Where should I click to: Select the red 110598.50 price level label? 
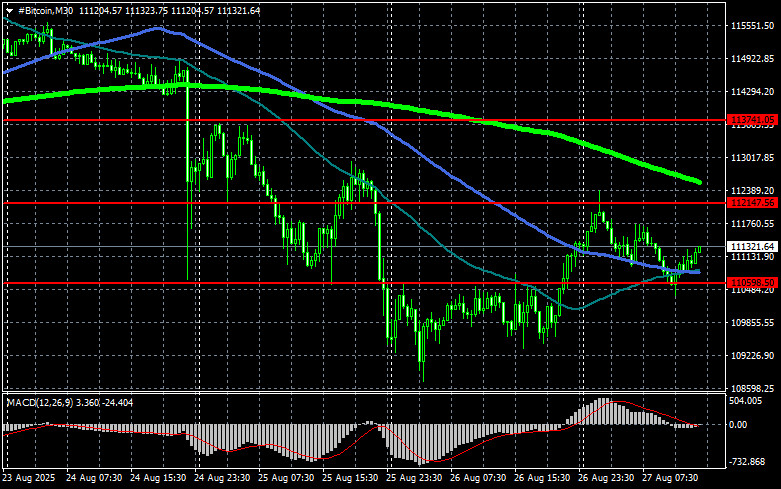tap(752, 282)
